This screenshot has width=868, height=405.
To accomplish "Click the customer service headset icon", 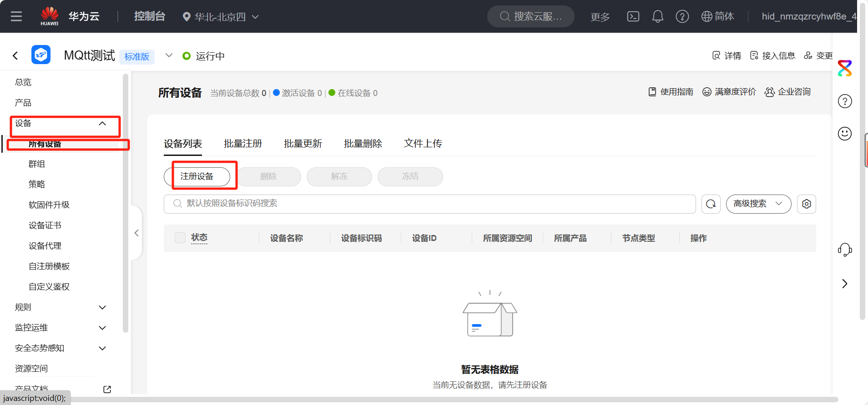I will (x=844, y=250).
